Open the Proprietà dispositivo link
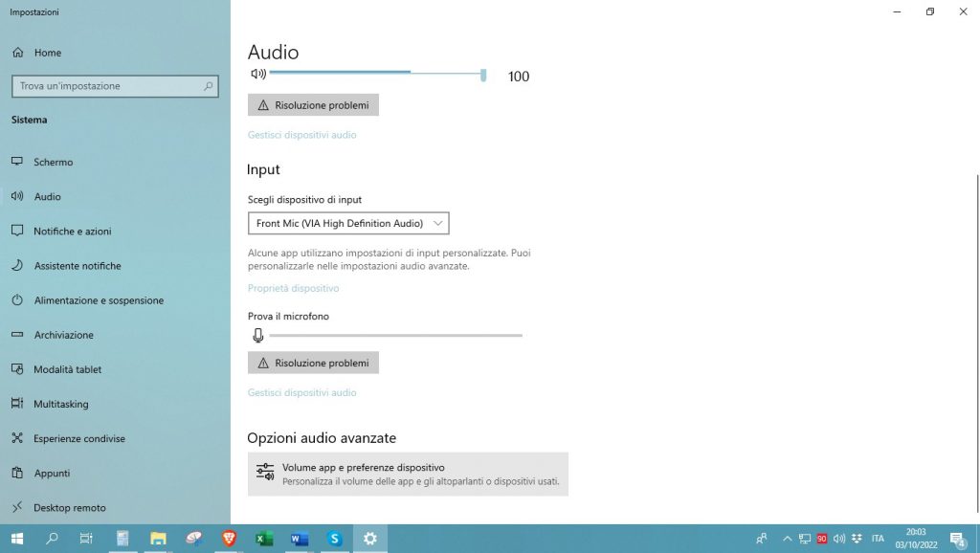980x553 pixels. [x=293, y=288]
